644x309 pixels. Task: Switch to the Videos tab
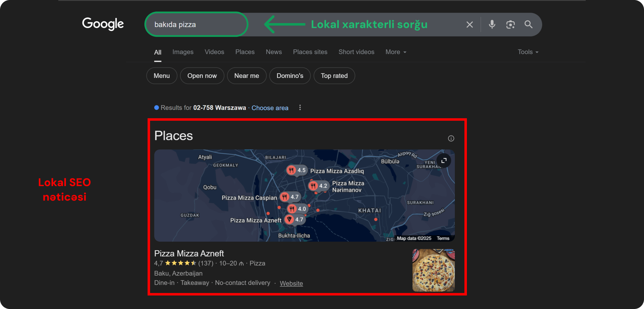(x=214, y=52)
